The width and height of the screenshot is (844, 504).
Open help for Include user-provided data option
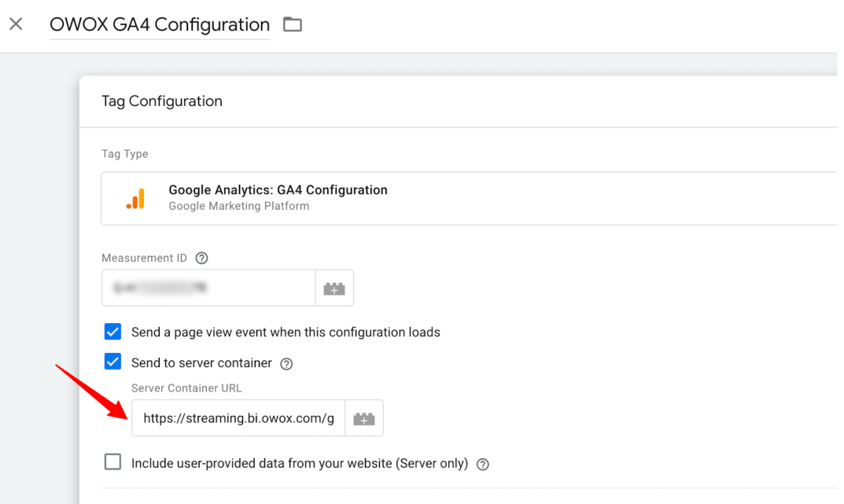483,464
